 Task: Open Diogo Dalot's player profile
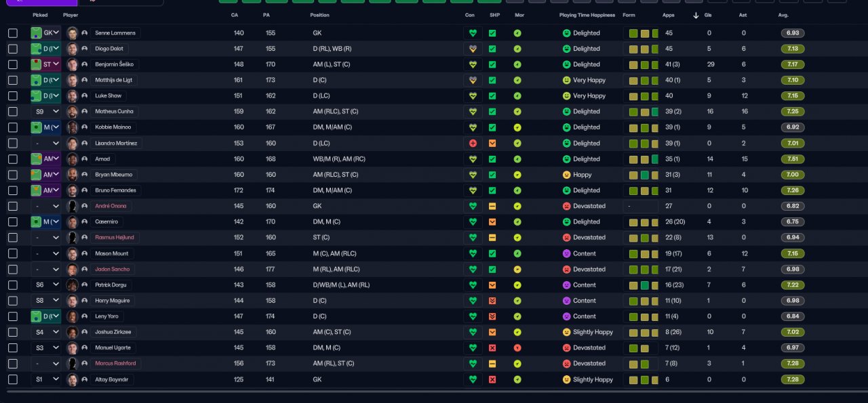(110, 49)
